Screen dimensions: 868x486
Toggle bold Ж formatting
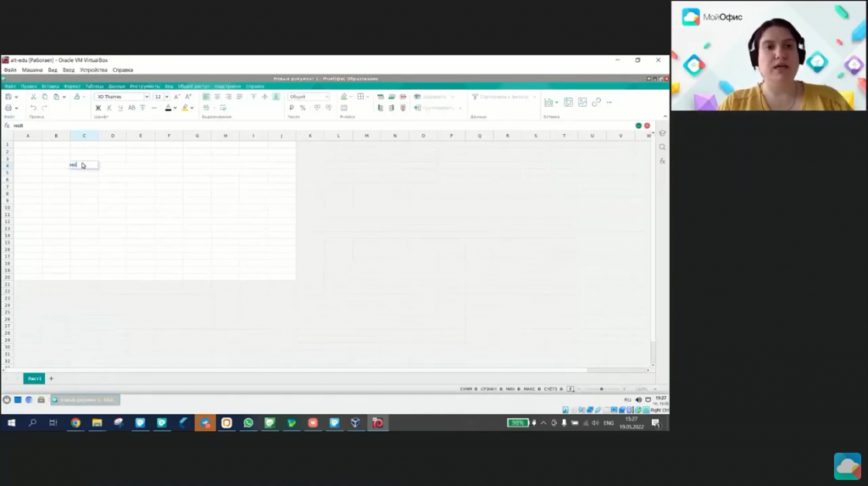[x=98, y=108]
